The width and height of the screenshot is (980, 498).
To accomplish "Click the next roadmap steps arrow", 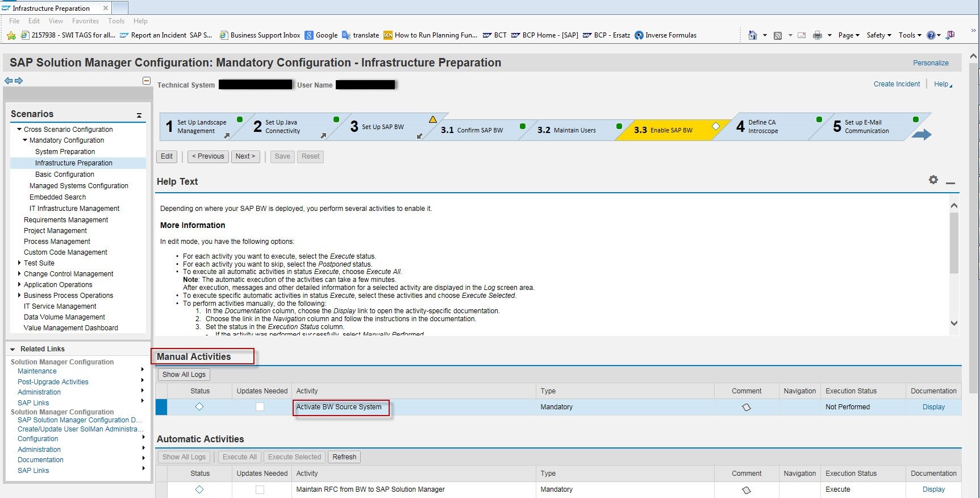I will (x=921, y=134).
